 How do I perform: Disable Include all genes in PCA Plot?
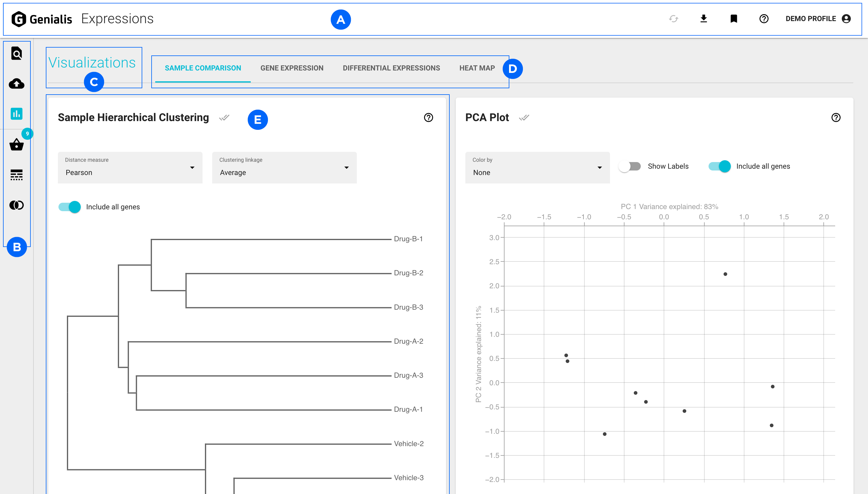pyautogui.click(x=720, y=166)
